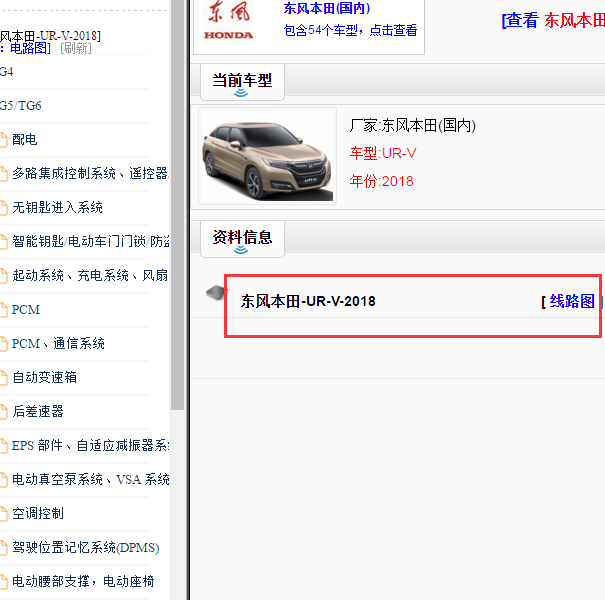Select the 资料信息 tab
This screenshot has width=605, height=600.
tap(242, 239)
